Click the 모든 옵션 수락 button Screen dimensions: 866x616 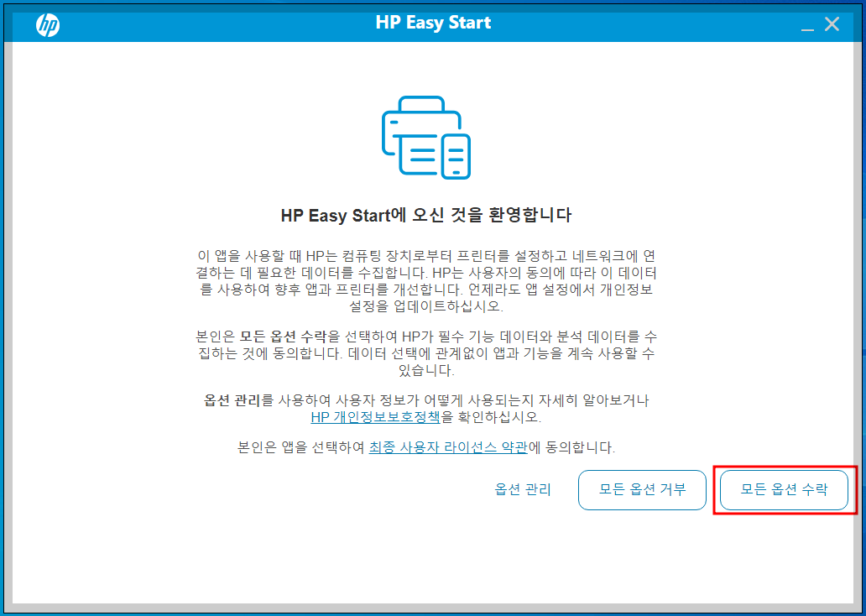pyautogui.click(x=784, y=489)
